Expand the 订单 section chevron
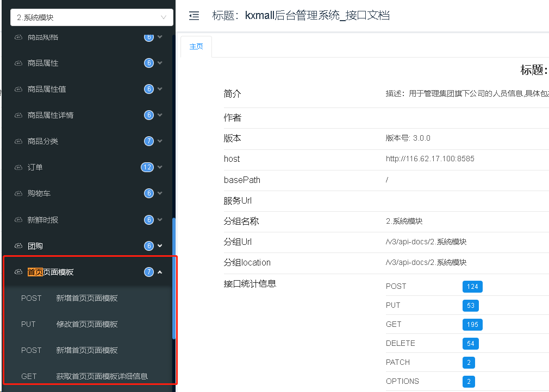This screenshot has width=549, height=392. 160,167
